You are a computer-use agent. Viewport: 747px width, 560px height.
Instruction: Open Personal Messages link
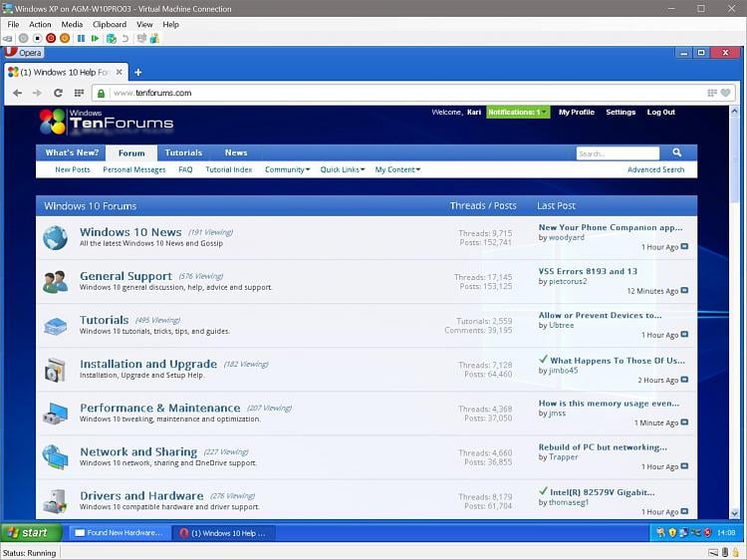134,169
